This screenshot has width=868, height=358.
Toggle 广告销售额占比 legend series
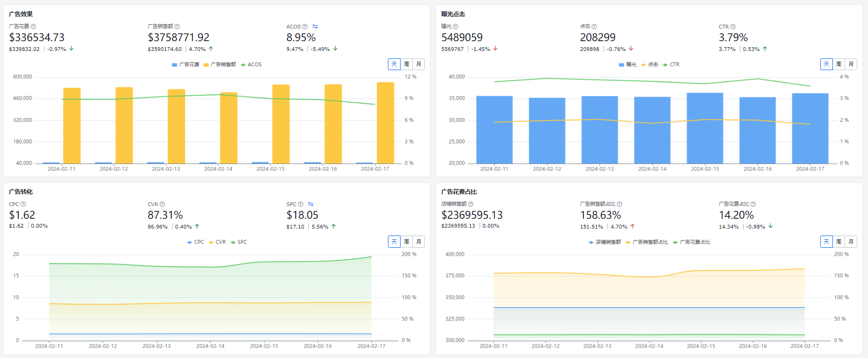[647, 242]
